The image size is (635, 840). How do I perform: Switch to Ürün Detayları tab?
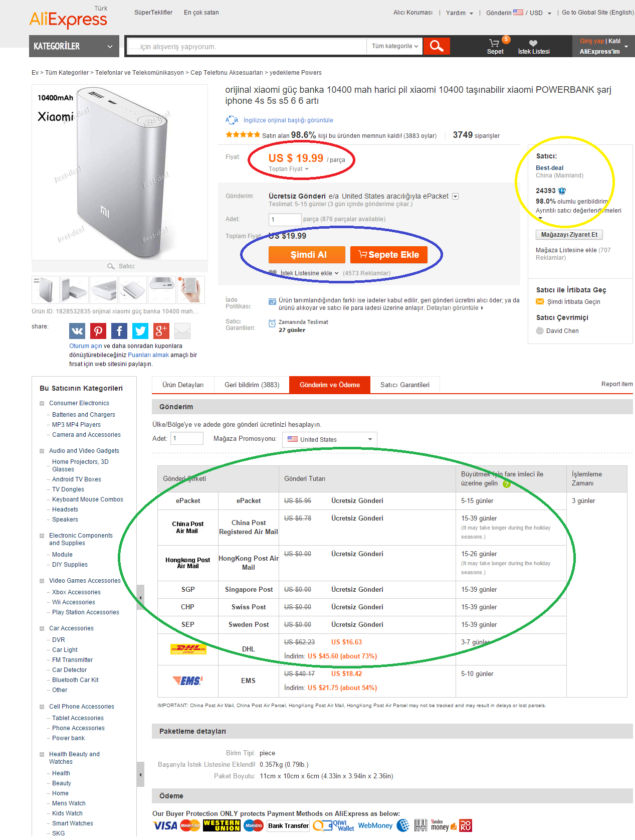coord(183,385)
